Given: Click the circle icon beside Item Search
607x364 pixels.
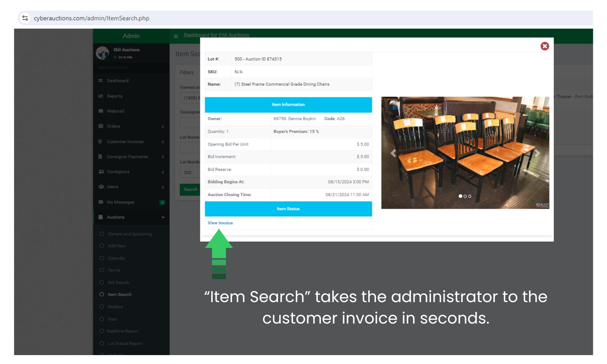Looking at the screenshot, I should [102, 294].
